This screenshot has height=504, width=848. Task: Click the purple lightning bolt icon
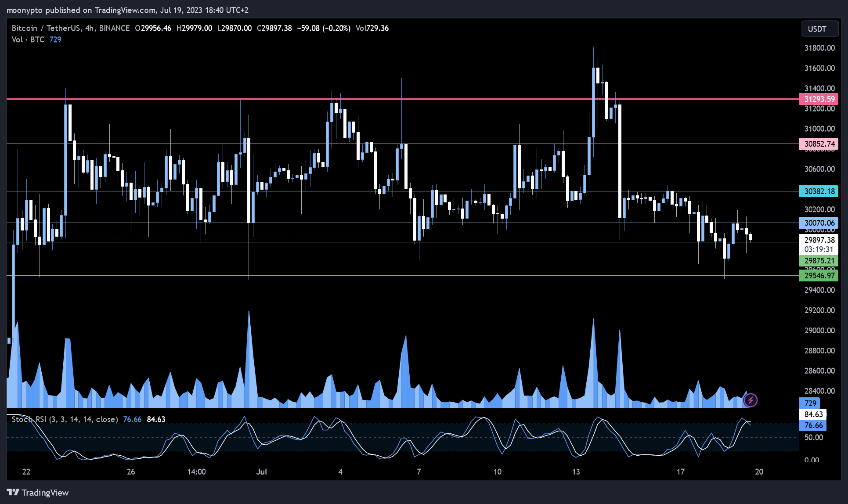(751, 400)
